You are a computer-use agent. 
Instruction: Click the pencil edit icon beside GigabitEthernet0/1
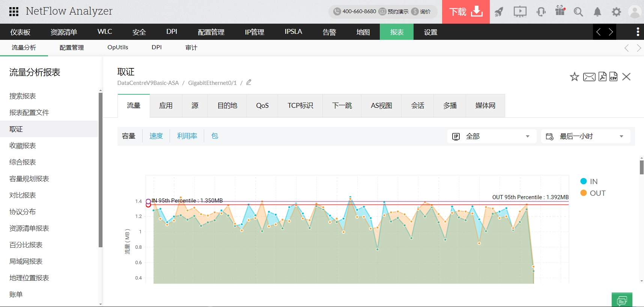248,82
